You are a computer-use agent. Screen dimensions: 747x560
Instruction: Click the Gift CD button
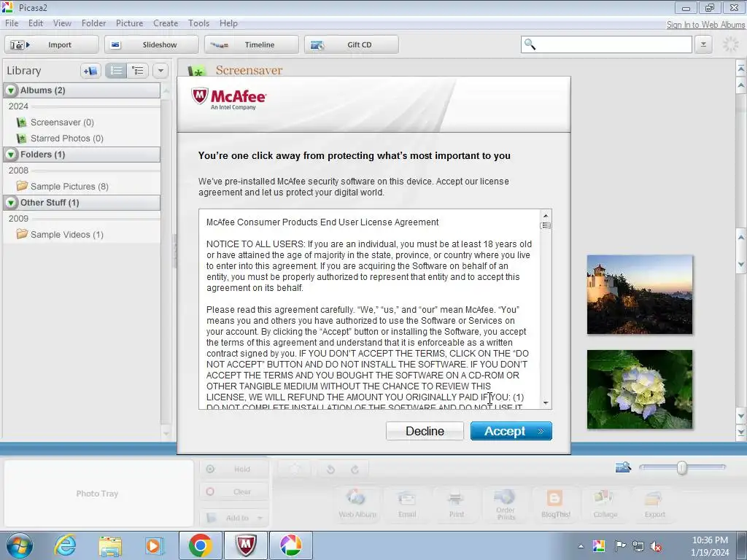tap(352, 44)
